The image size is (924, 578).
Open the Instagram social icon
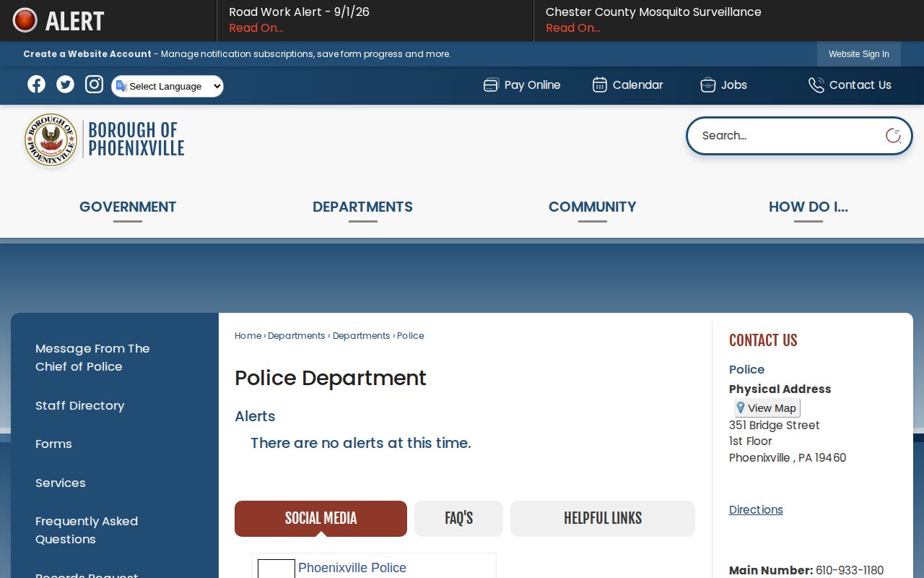94,85
